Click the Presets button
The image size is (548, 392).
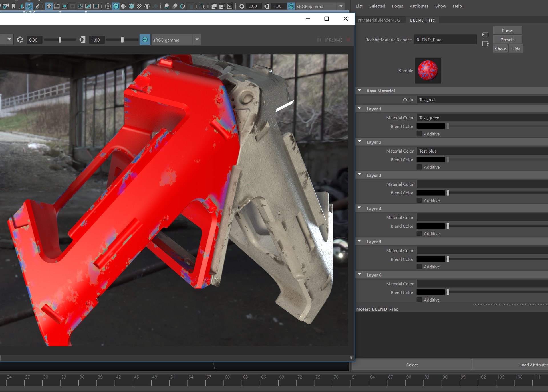pos(507,40)
